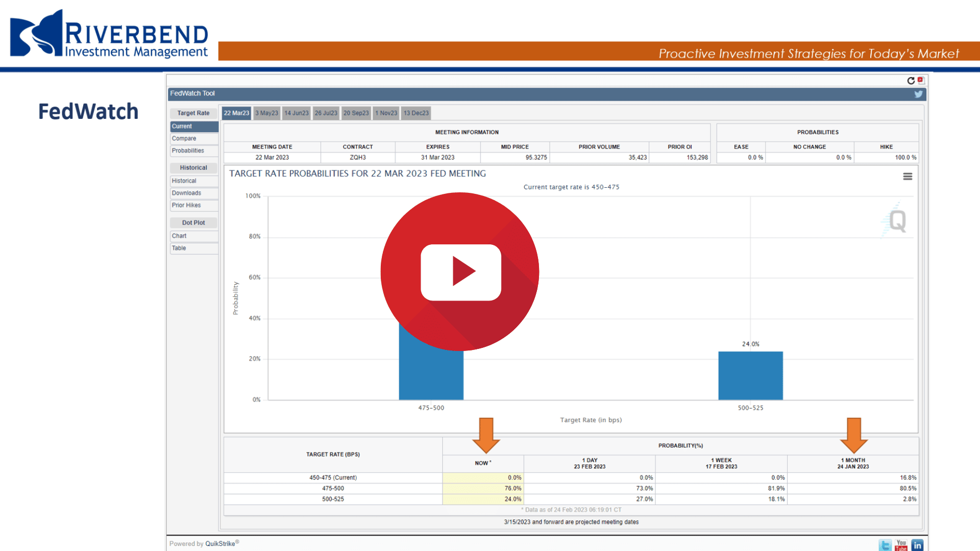
Task: Click the MEETING DATE value 22 Mar 2023
Action: (x=272, y=158)
